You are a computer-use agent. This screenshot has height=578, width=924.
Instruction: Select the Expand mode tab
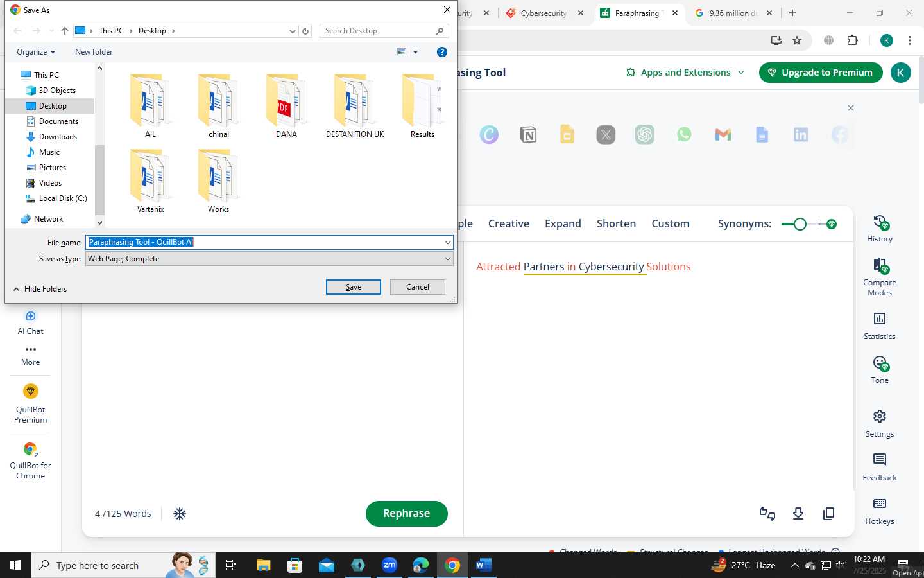point(563,223)
